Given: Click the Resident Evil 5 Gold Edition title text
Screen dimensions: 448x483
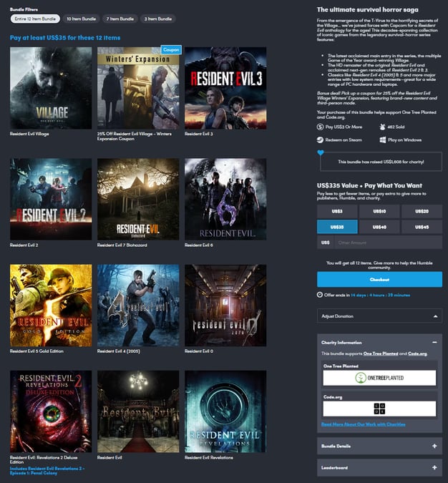Looking at the screenshot, I should tap(36, 351).
